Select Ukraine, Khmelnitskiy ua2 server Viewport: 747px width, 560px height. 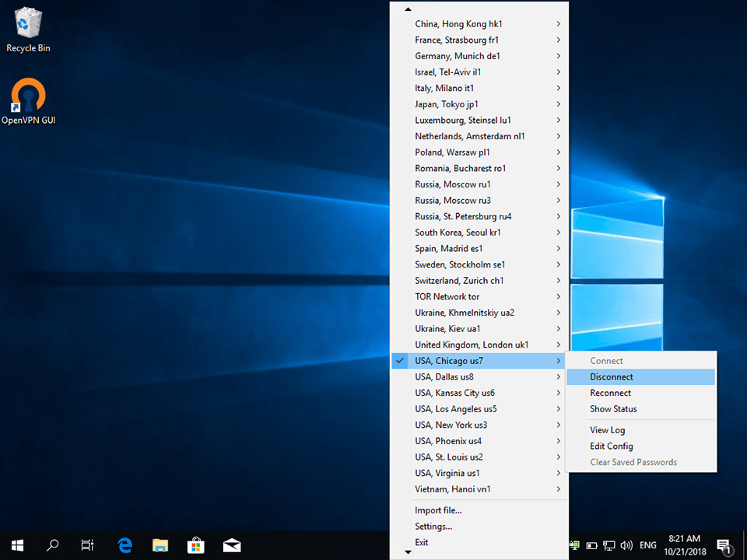[479, 313]
